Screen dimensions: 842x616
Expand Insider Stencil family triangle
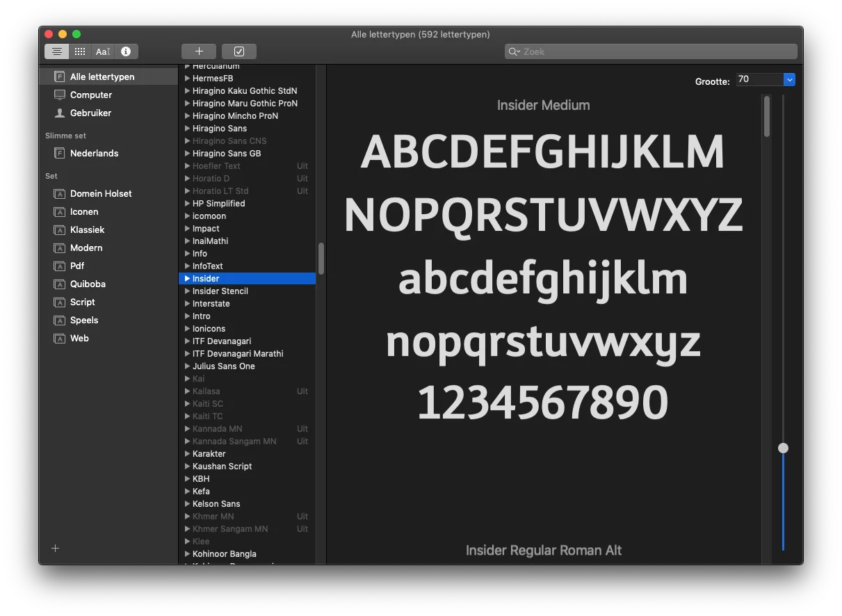pyautogui.click(x=187, y=291)
